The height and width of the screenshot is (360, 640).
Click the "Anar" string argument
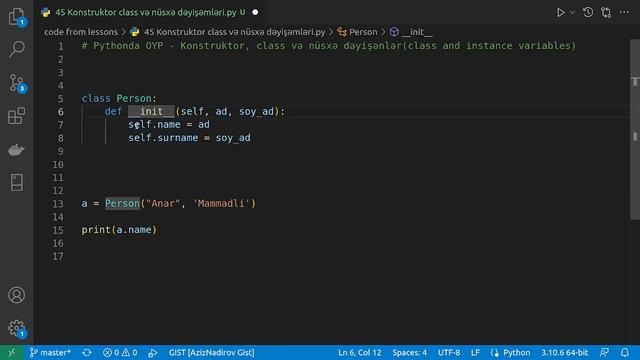click(163, 203)
